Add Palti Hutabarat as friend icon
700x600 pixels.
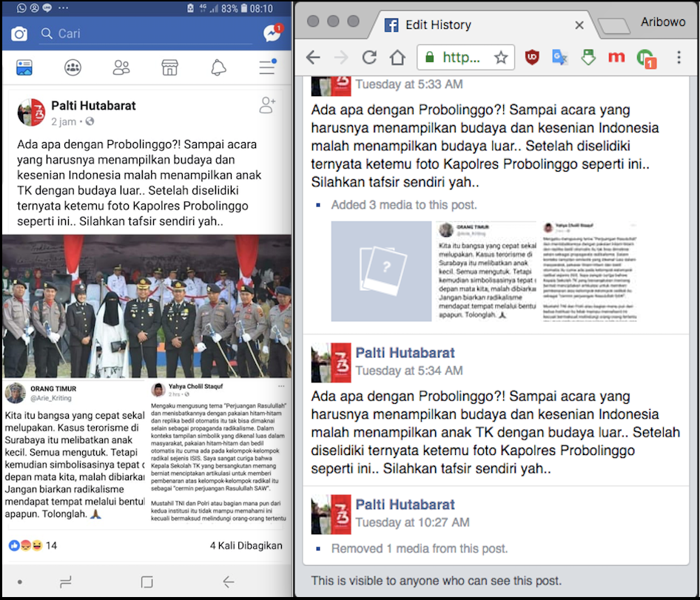click(x=268, y=105)
